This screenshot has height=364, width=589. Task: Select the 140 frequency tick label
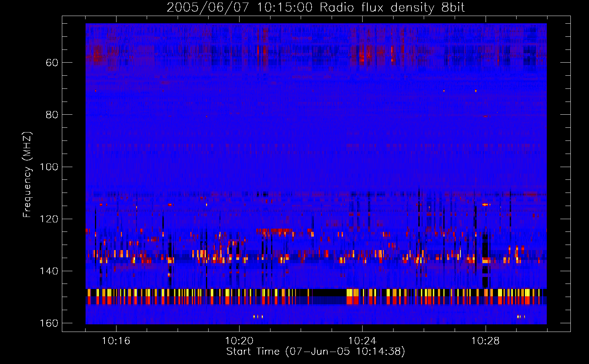point(48,271)
